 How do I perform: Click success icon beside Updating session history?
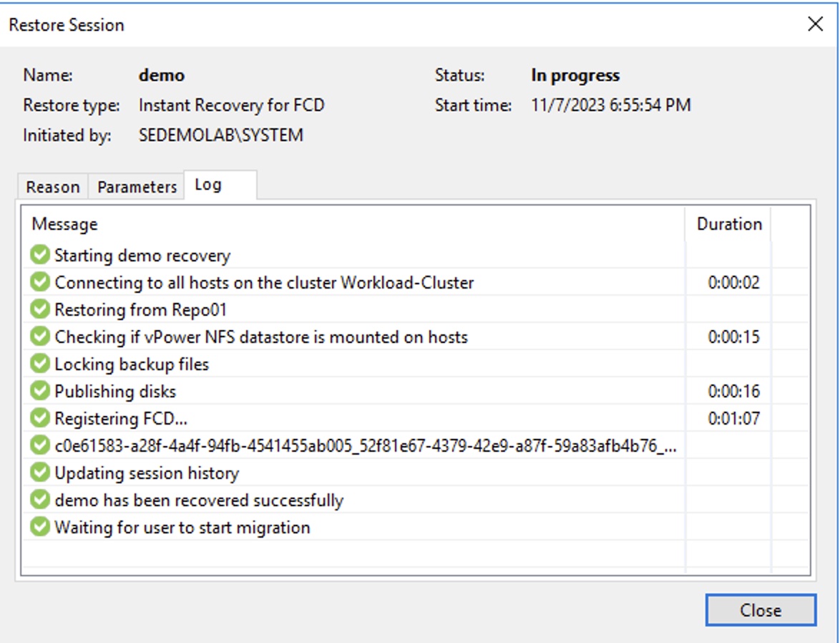click(x=41, y=473)
